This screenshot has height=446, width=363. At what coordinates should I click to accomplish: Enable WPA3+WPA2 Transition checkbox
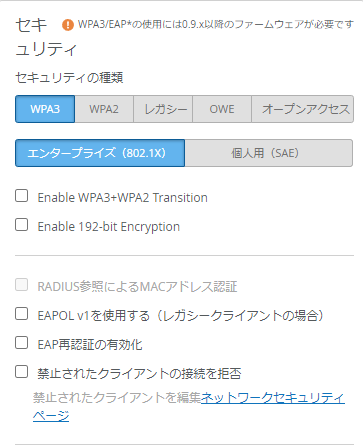pos(21,196)
